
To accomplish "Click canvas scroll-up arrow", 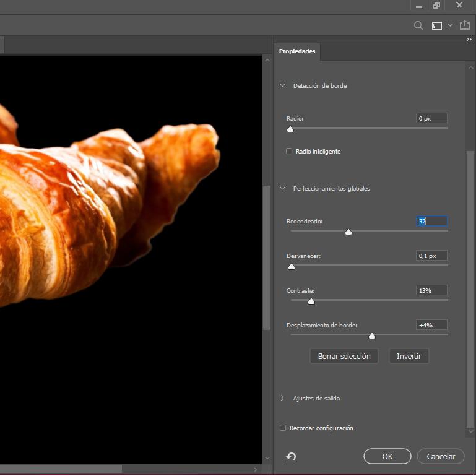I will tap(267, 61).
